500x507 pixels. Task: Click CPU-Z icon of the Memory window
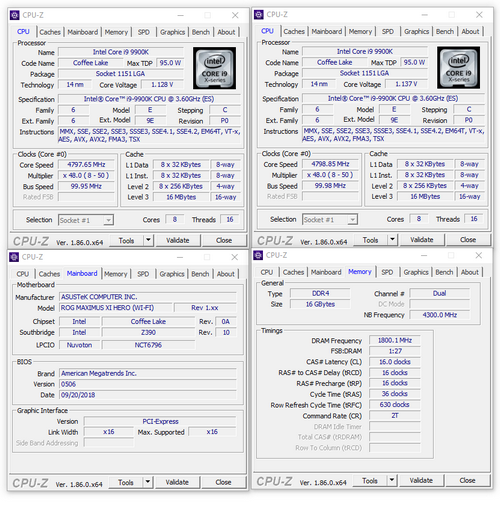click(258, 255)
